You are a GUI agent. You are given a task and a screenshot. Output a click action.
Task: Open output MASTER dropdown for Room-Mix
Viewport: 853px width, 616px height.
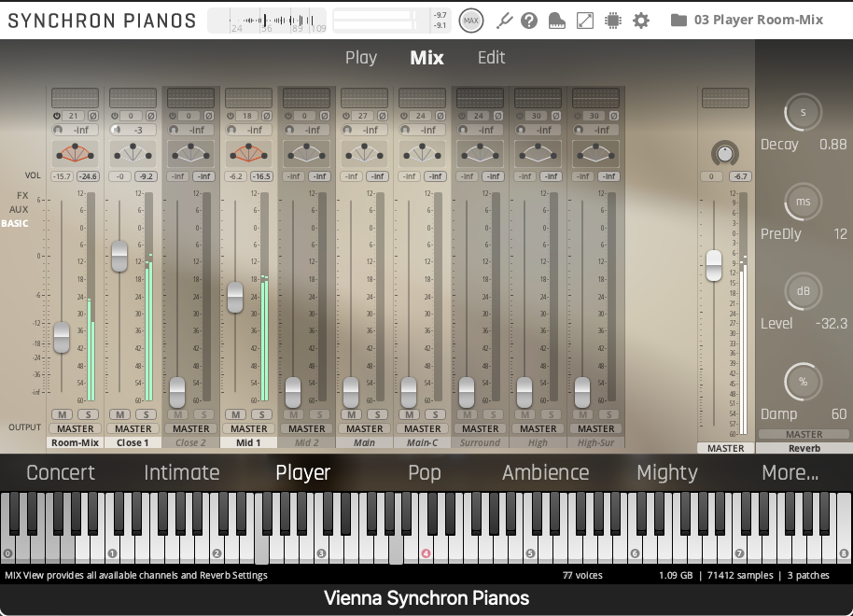coord(76,429)
